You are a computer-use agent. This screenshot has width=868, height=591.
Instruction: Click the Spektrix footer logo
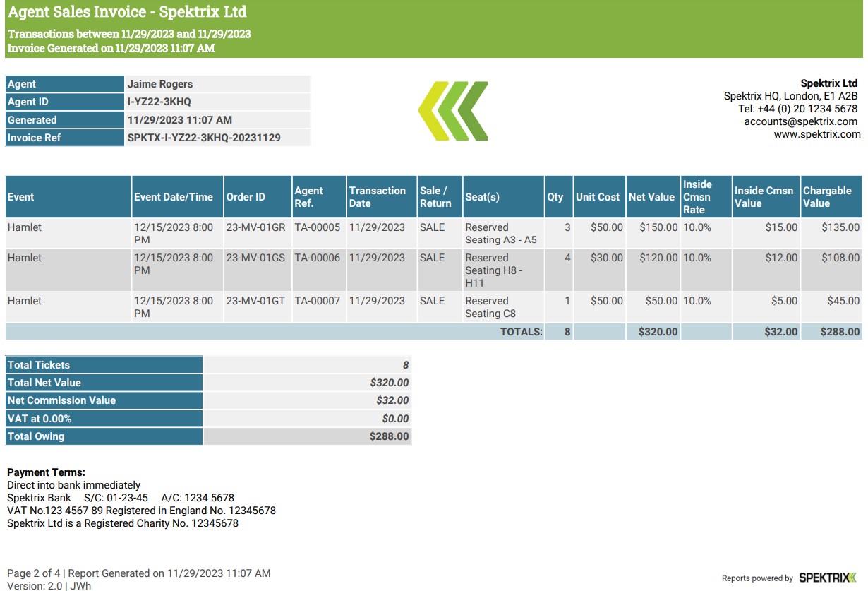[827, 578]
